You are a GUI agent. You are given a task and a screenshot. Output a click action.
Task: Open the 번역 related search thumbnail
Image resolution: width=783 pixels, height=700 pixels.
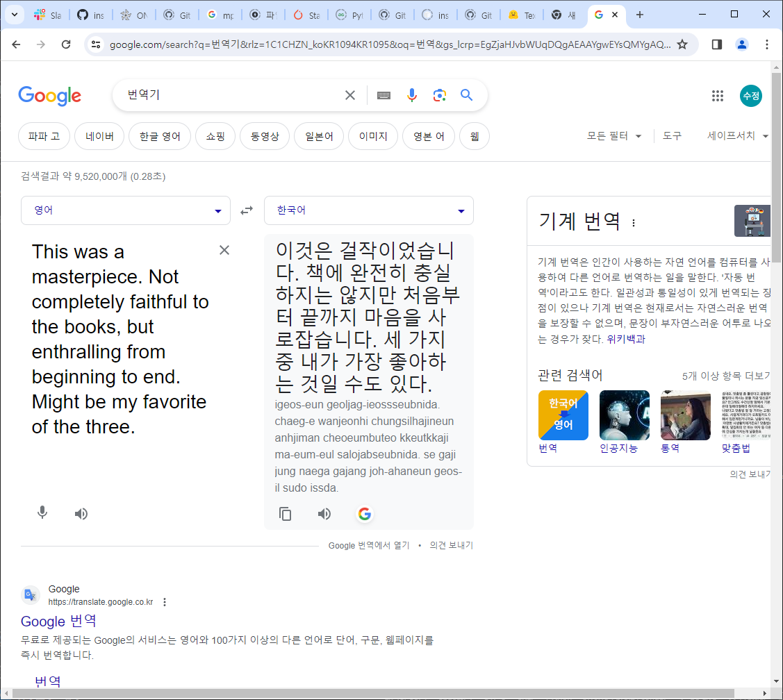click(563, 415)
